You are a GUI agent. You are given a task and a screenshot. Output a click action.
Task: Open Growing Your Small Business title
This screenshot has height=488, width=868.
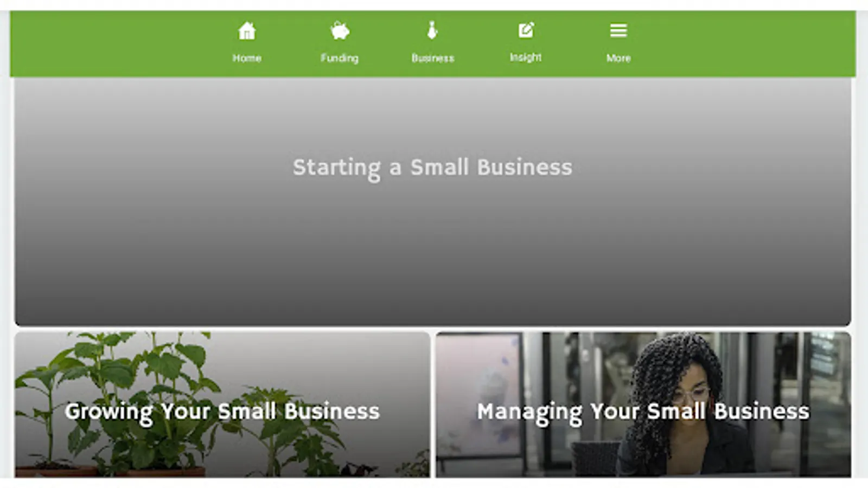(x=222, y=412)
